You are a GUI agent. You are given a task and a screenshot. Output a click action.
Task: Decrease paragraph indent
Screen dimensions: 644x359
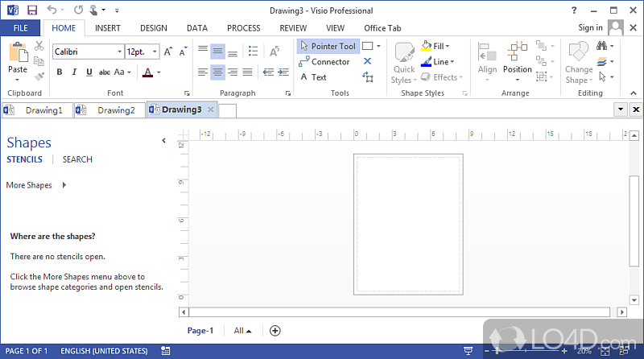point(268,72)
